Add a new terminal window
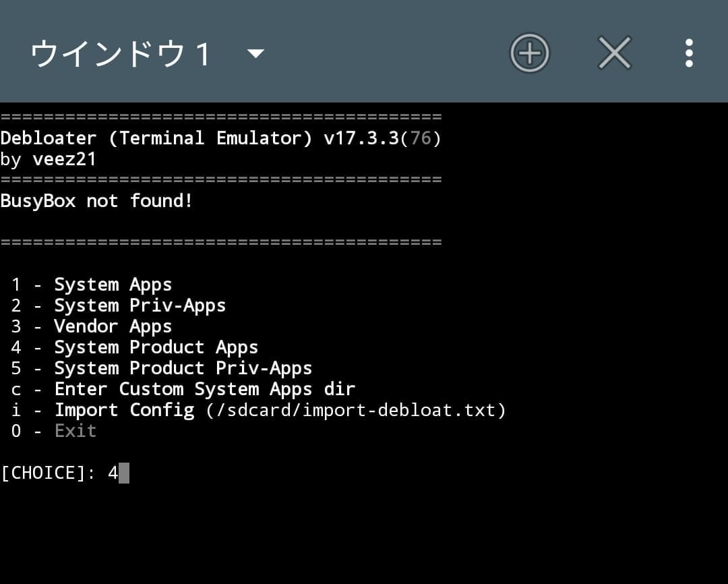The width and height of the screenshot is (728, 584). click(530, 53)
